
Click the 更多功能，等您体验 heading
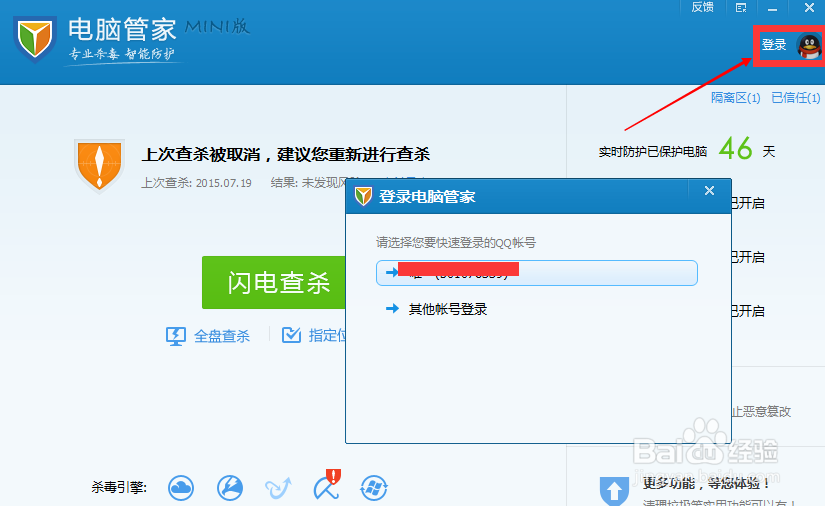tap(707, 483)
